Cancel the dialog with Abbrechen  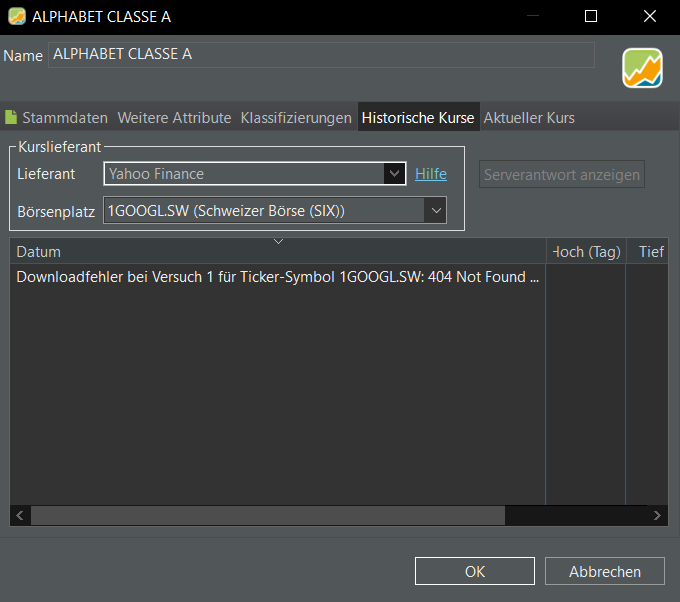[604, 571]
